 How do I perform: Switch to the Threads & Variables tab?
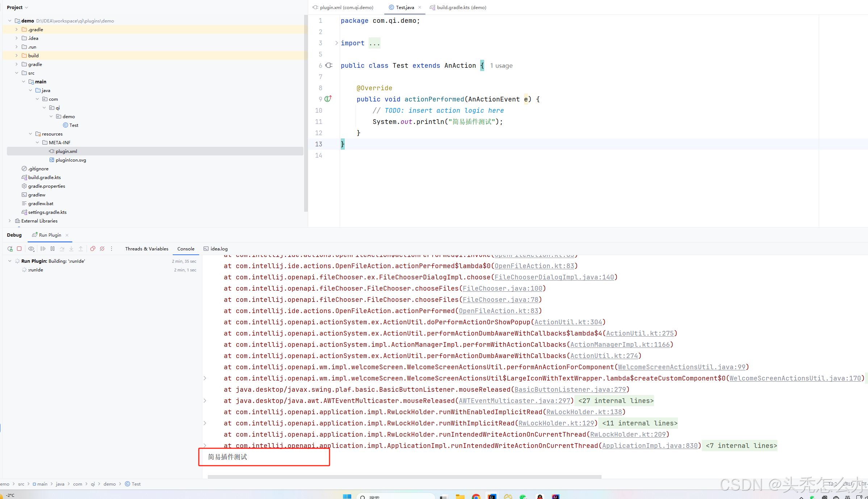(x=147, y=249)
